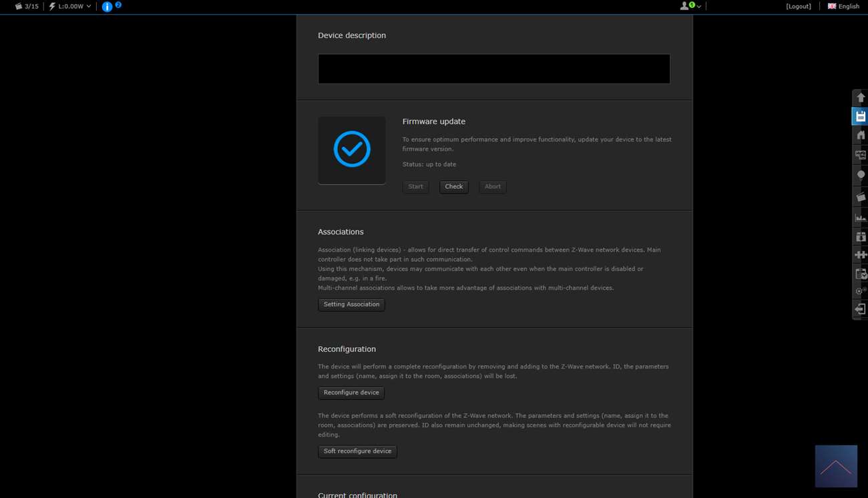Click the save (floppy disk) sidebar icon
Image resolution: width=868 pixels, height=498 pixels.
click(x=860, y=116)
